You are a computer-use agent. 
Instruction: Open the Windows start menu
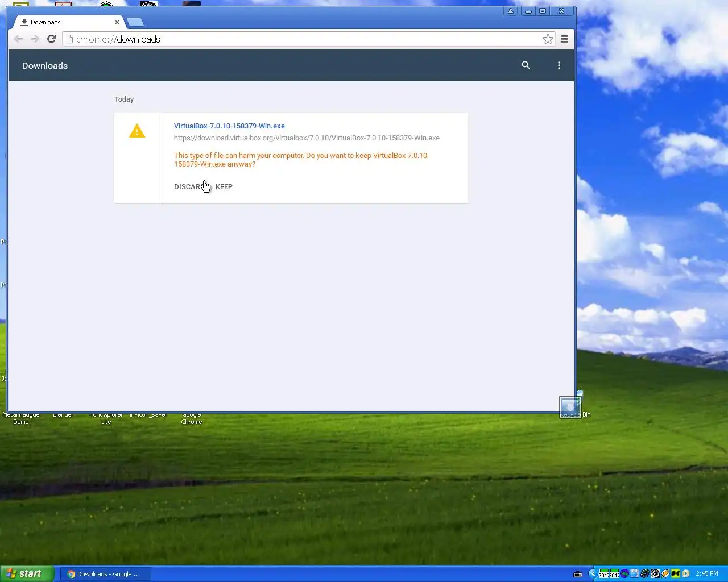[x=27, y=574]
